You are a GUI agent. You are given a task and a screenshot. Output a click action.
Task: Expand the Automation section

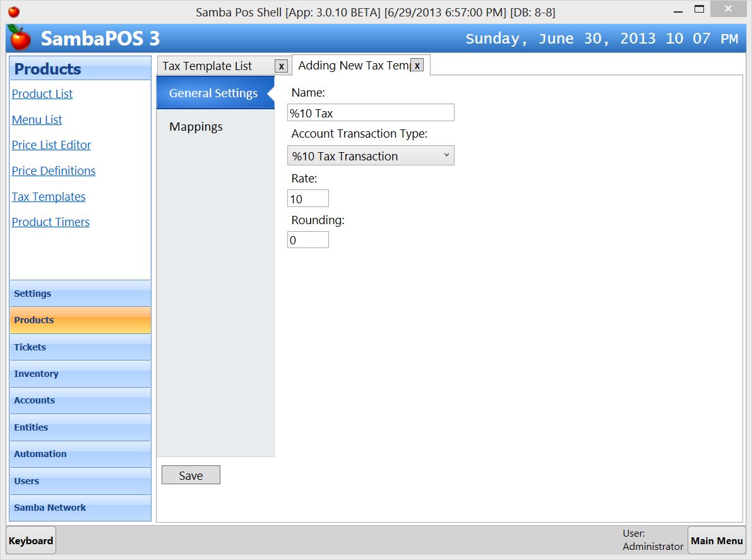pyautogui.click(x=80, y=454)
